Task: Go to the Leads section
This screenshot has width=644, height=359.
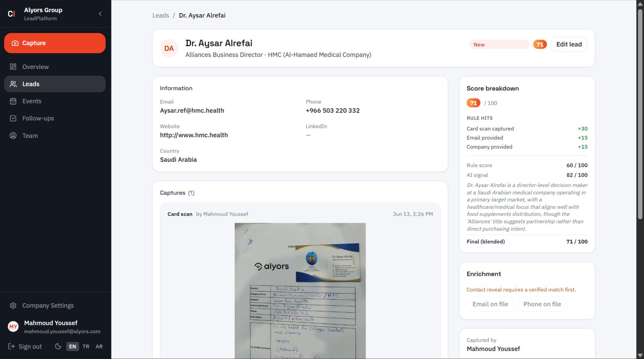Action: click(55, 84)
